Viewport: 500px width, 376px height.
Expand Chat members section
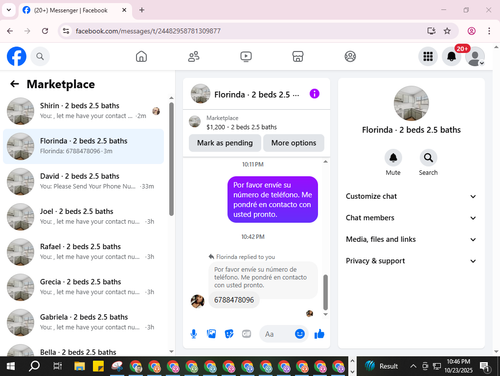tap(411, 218)
